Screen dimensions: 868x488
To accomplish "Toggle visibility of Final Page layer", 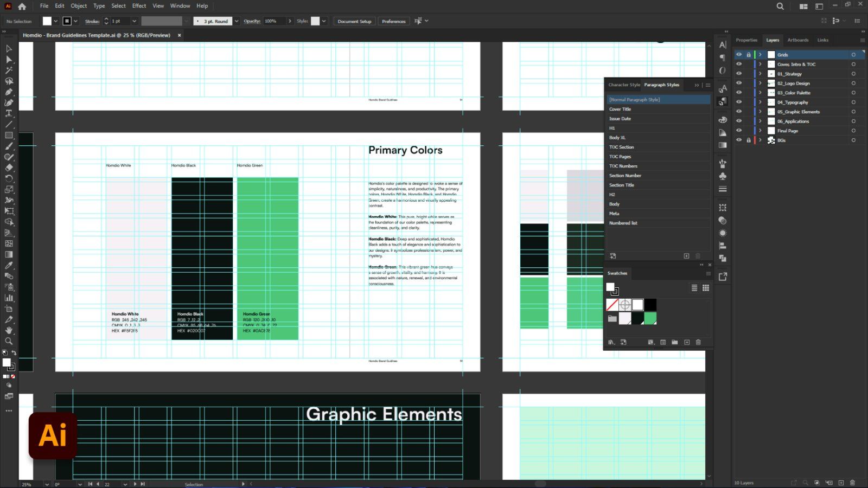I will coord(739,131).
